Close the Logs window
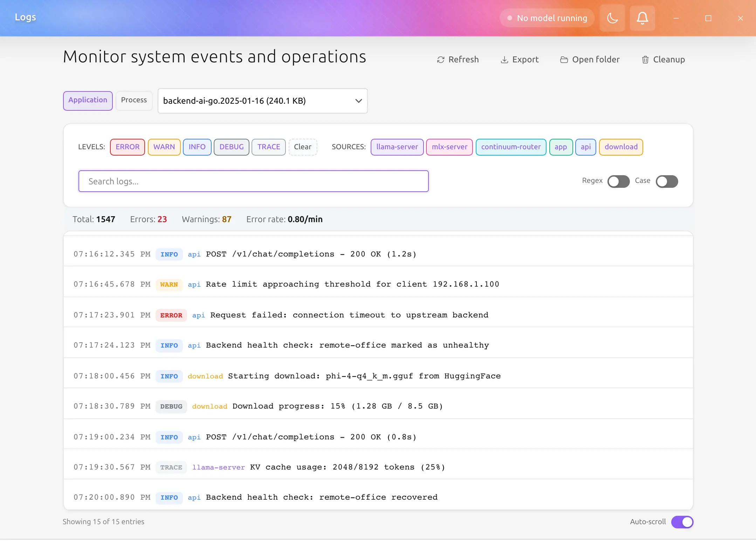This screenshot has height=541, width=756. click(741, 18)
